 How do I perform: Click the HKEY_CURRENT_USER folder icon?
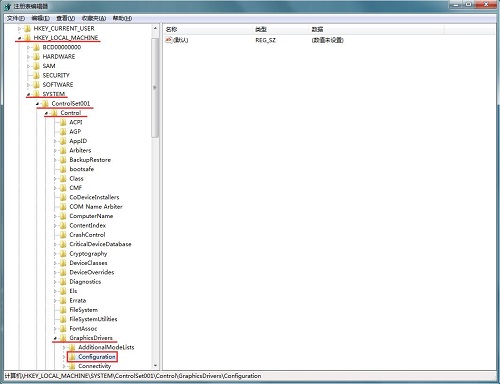[28, 28]
